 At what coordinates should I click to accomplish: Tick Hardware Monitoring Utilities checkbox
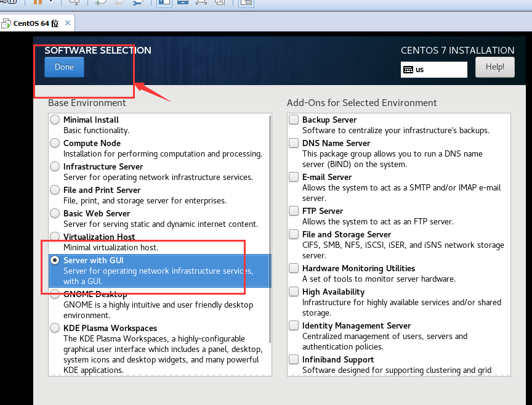pyautogui.click(x=294, y=268)
